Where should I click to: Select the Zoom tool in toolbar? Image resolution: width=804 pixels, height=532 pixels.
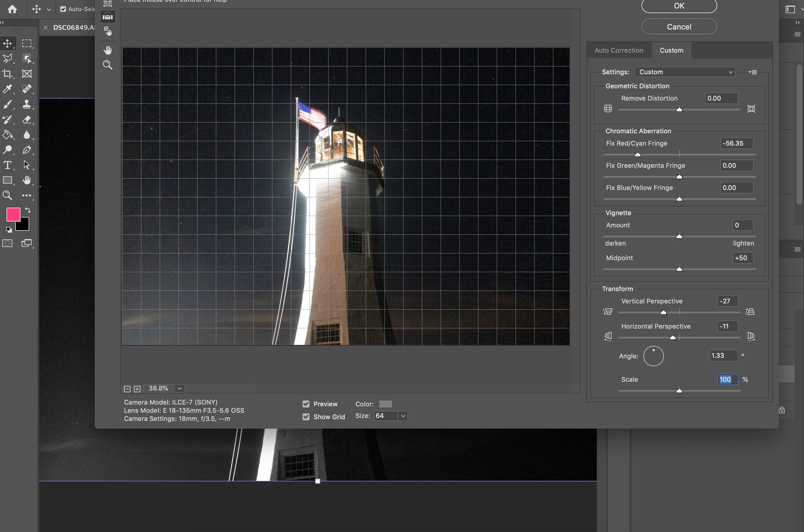click(x=8, y=194)
